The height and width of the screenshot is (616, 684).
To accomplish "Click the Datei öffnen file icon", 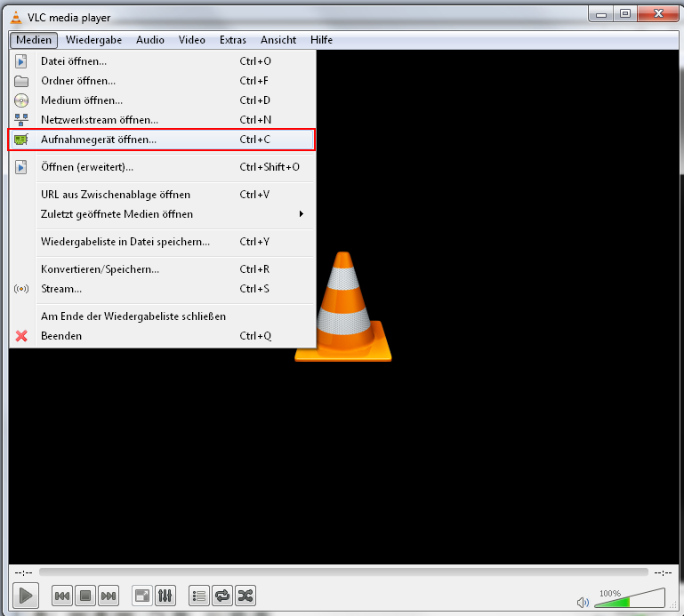I will point(21,61).
